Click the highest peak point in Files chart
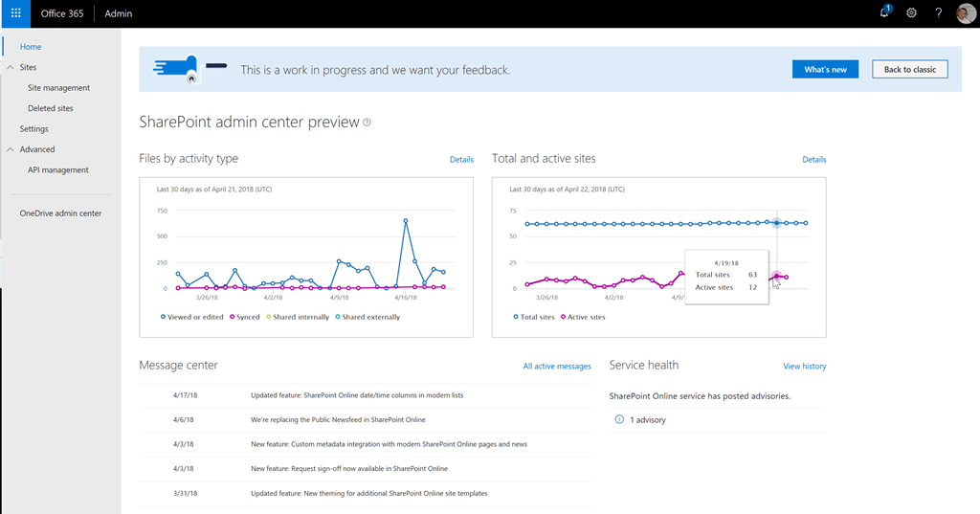The image size is (980, 514). pos(406,221)
